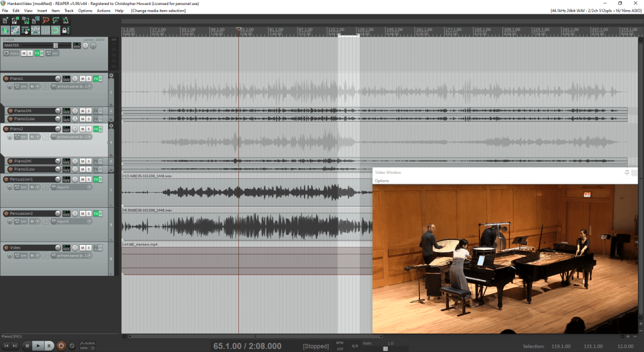
Task: Open FX chain on the Piano2 track
Action: click(x=95, y=129)
